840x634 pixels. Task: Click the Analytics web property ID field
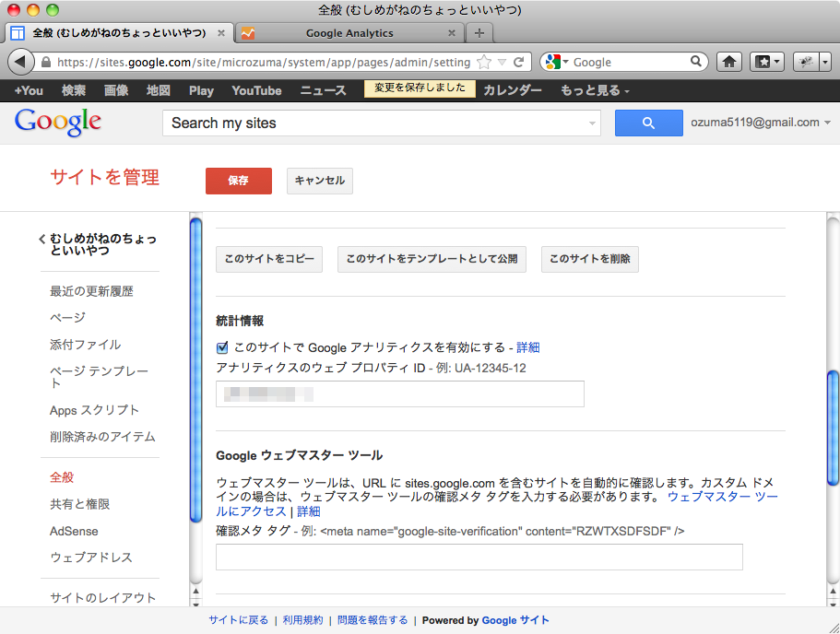[399, 394]
